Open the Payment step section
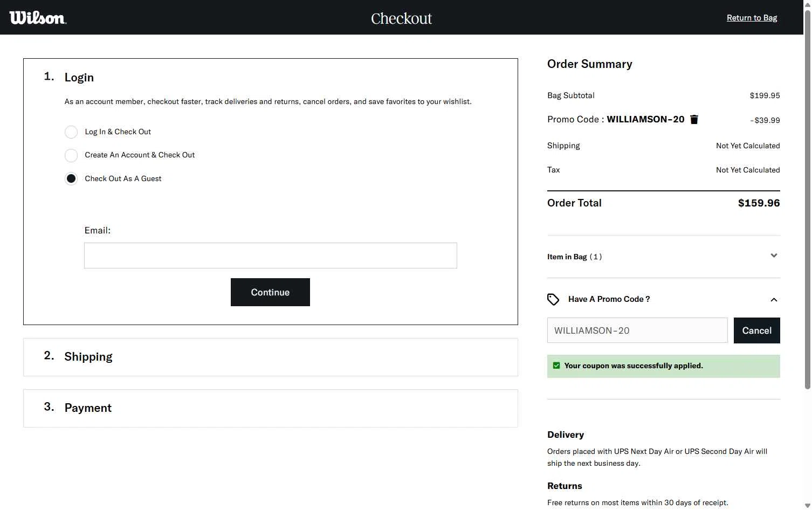812x510 pixels. click(x=271, y=408)
